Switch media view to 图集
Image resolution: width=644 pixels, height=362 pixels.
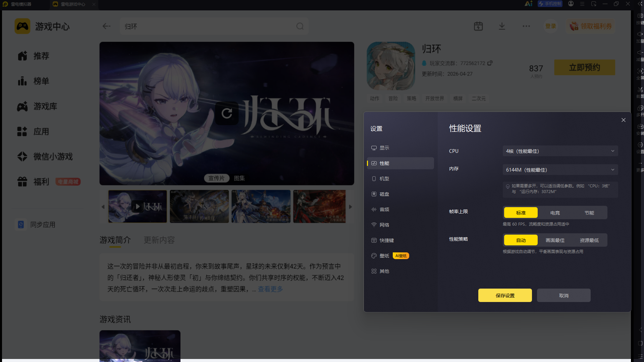(x=239, y=178)
